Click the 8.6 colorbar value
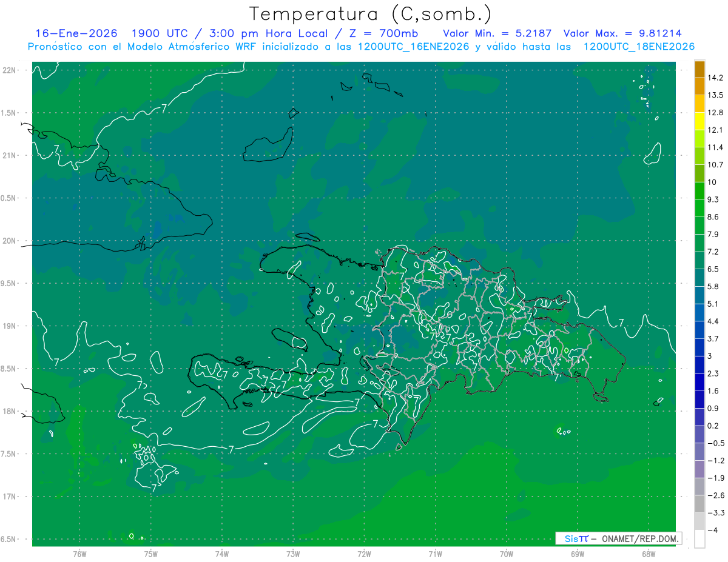Screen dimensions: 728x562 [713, 217]
